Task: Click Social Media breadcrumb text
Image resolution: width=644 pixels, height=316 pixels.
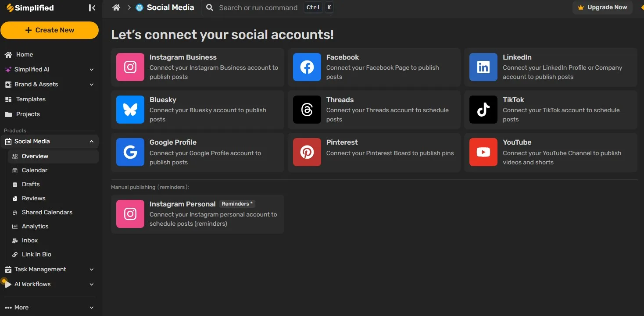Action: pyautogui.click(x=170, y=7)
